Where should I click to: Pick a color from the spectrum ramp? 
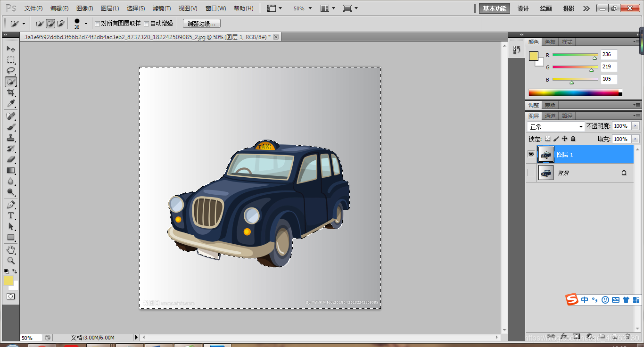(x=575, y=93)
